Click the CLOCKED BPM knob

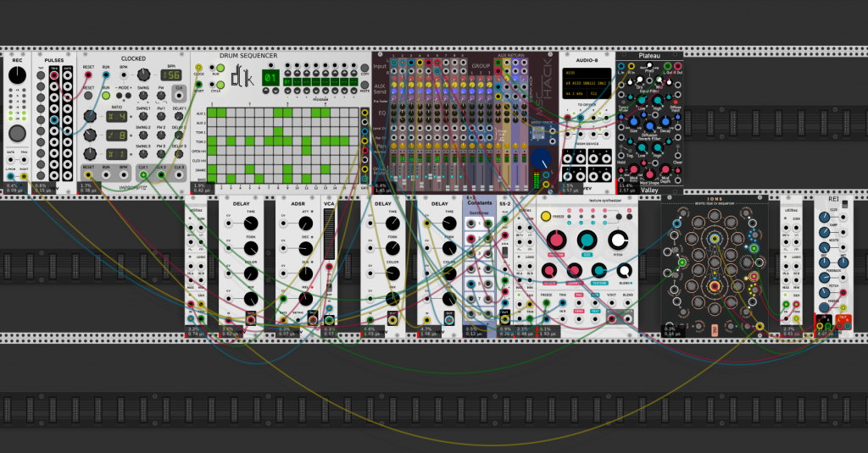click(x=143, y=75)
